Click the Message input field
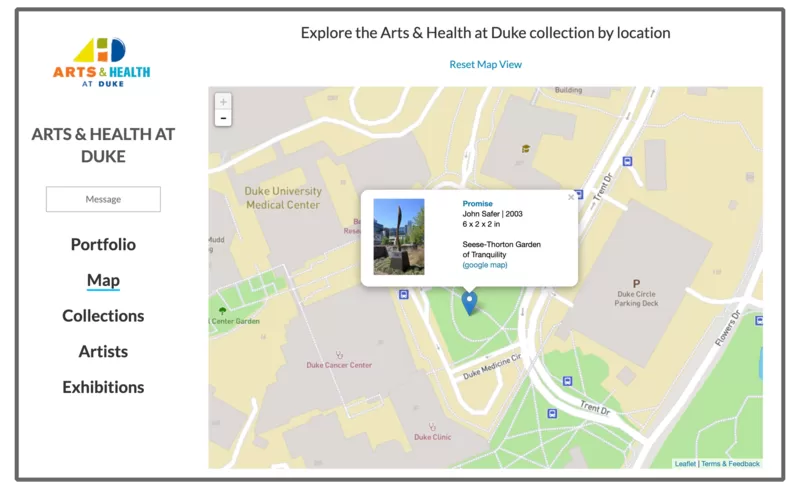The height and width of the screenshot is (489, 800). point(103,199)
